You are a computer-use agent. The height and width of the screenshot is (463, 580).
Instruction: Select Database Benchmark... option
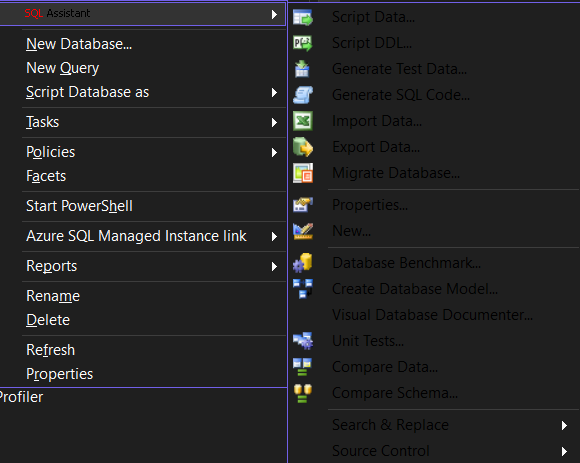pyautogui.click(x=407, y=263)
